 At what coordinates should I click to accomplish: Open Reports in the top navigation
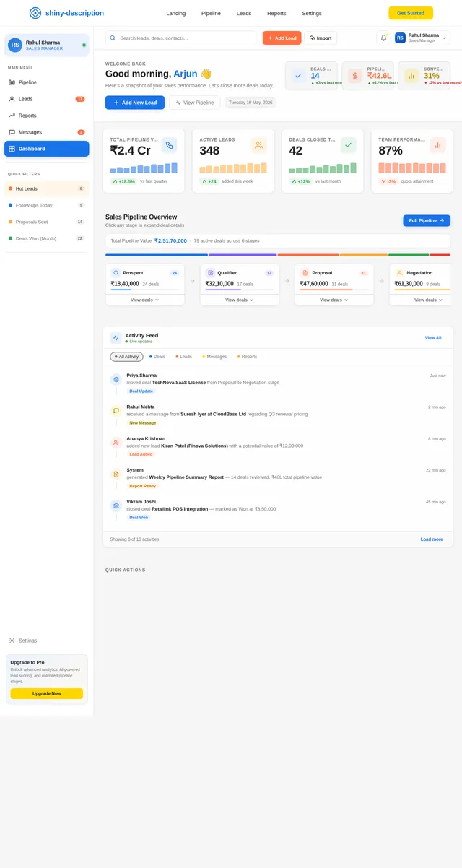[276, 13]
